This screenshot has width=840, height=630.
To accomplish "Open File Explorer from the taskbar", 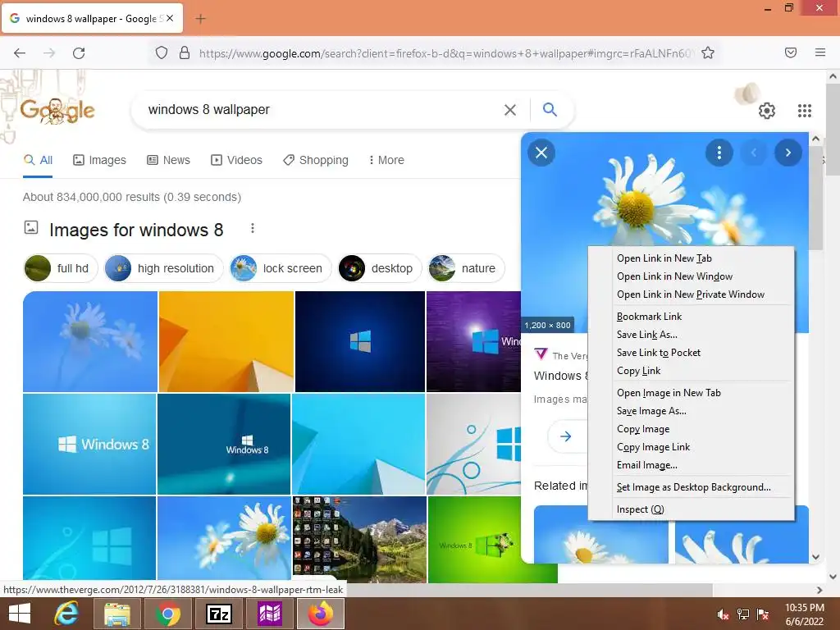I will [x=117, y=614].
